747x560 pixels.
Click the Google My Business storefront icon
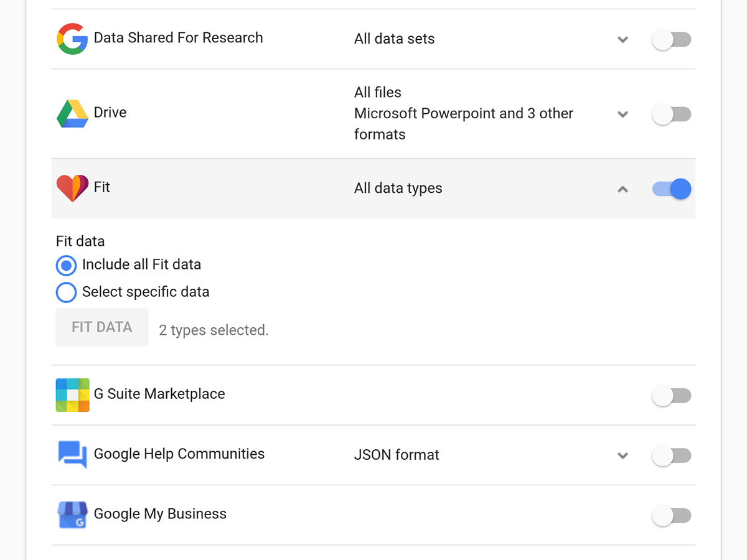pos(72,514)
